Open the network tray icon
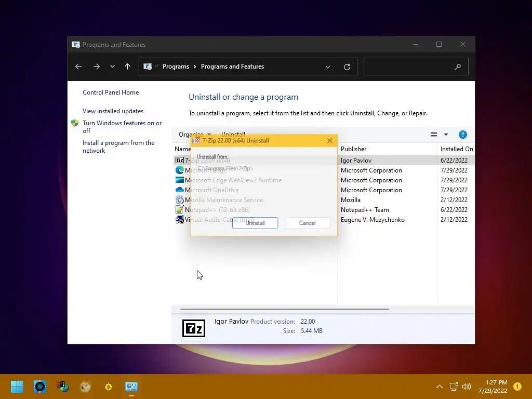 click(x=454, y=387)
